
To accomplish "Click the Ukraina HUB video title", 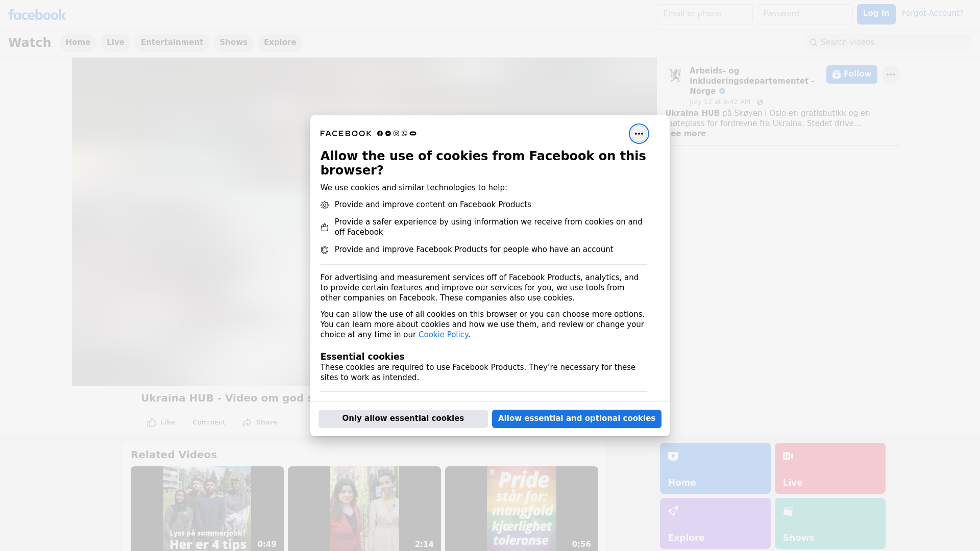I will coord(226,398).
